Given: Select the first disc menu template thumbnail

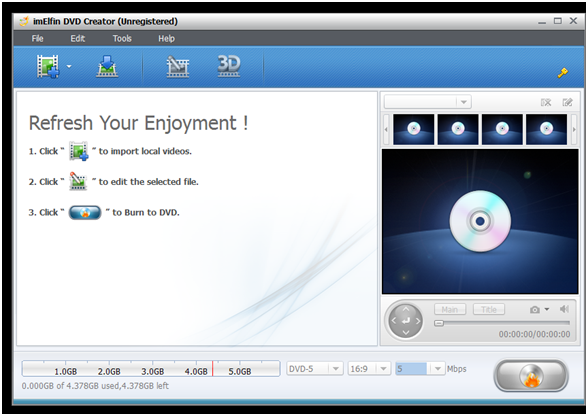Looking at the screenshot, I should click(414, 129).
